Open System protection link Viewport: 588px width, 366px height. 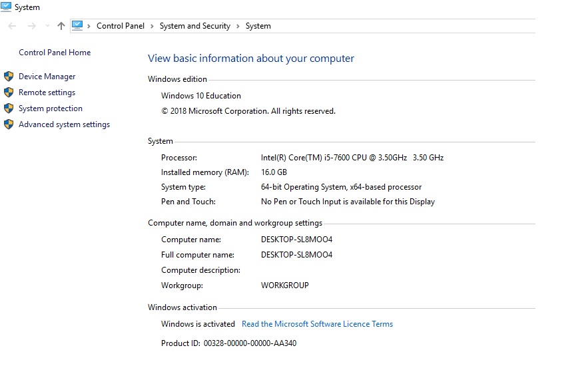51,108
